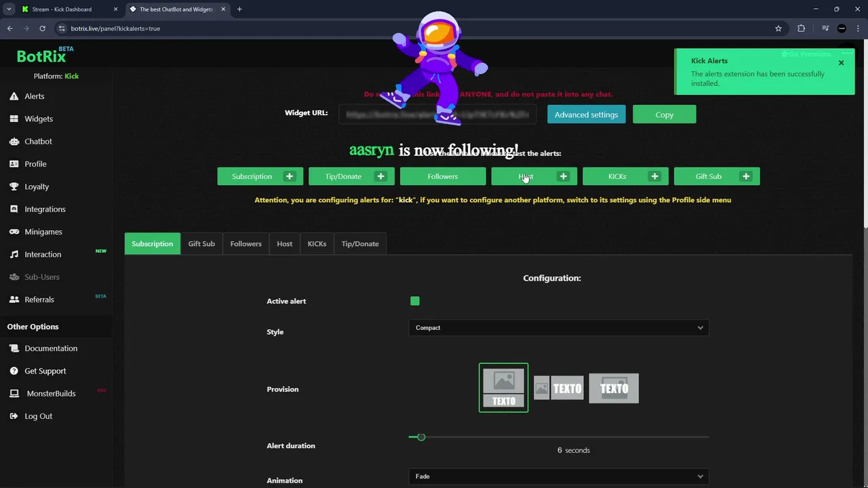The width and height of the screenshot is (868, 488).
Task: Open Get Support help icon
Action: click(14, 371)
